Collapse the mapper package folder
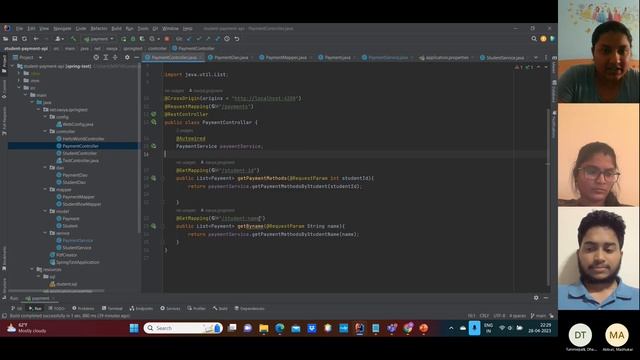The width and height of the screenshot is (640, 360). 45,189
